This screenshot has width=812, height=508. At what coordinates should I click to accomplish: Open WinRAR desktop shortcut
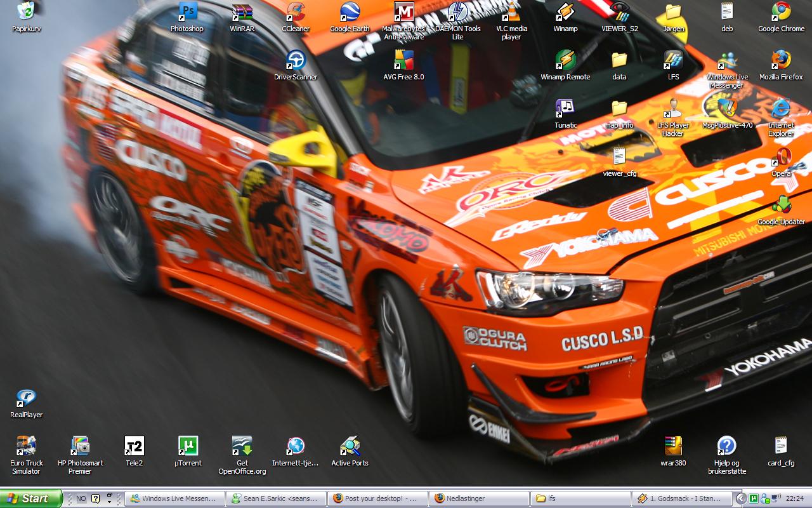click(242, 17)
